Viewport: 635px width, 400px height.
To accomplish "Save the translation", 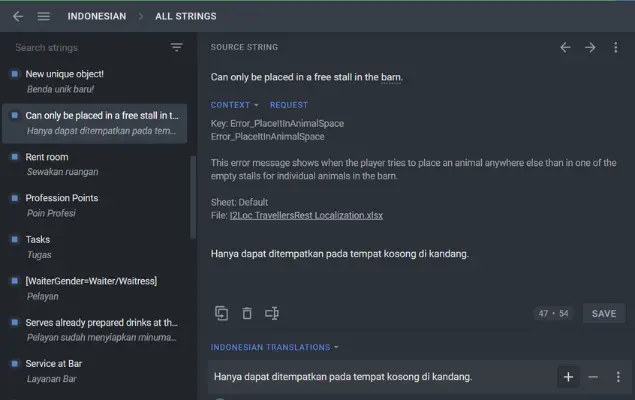I will (x=604, y=314).
